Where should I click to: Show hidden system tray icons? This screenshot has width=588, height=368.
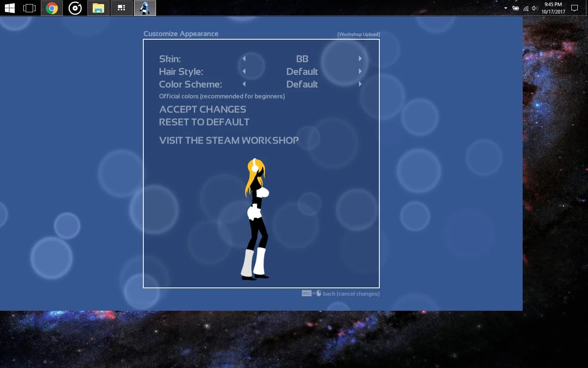[x=506, y=8]
